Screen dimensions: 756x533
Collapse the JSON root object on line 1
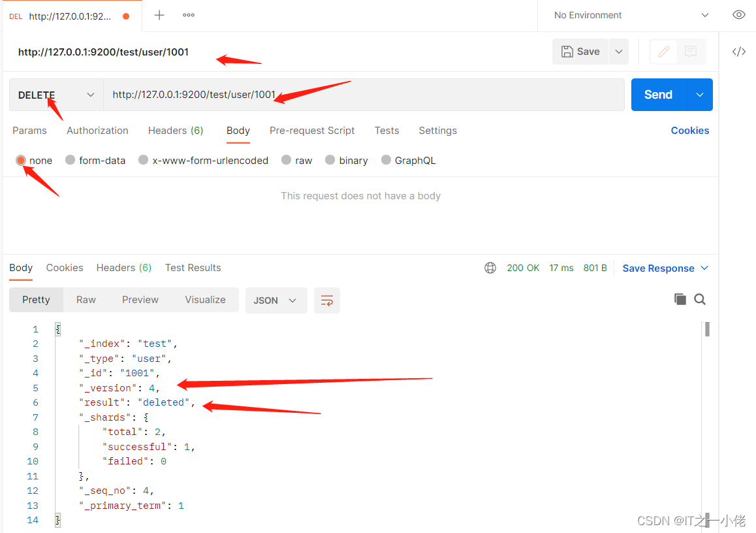58,329
